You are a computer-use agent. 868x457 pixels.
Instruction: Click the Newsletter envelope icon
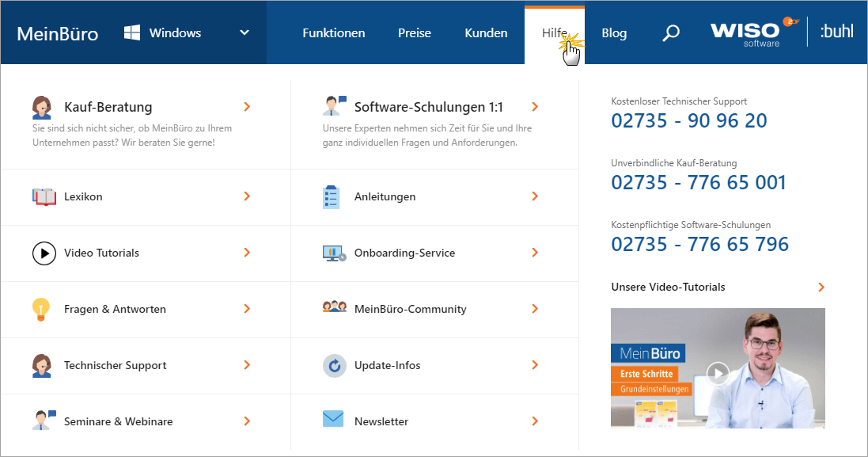333,419
